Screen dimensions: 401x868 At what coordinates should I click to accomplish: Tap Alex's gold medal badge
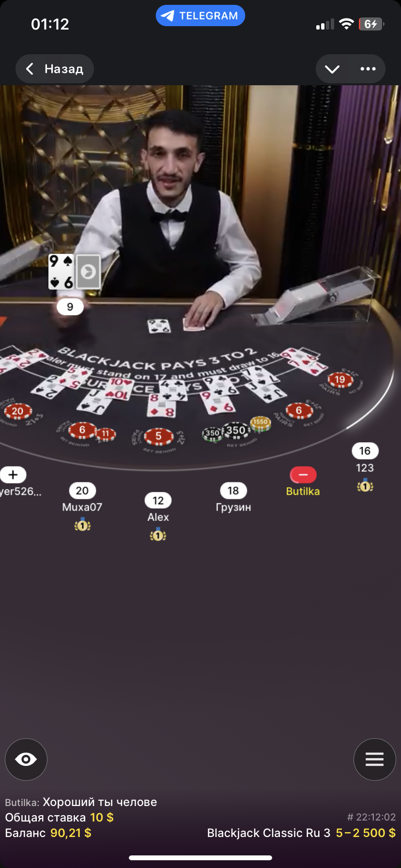point(158,535)
